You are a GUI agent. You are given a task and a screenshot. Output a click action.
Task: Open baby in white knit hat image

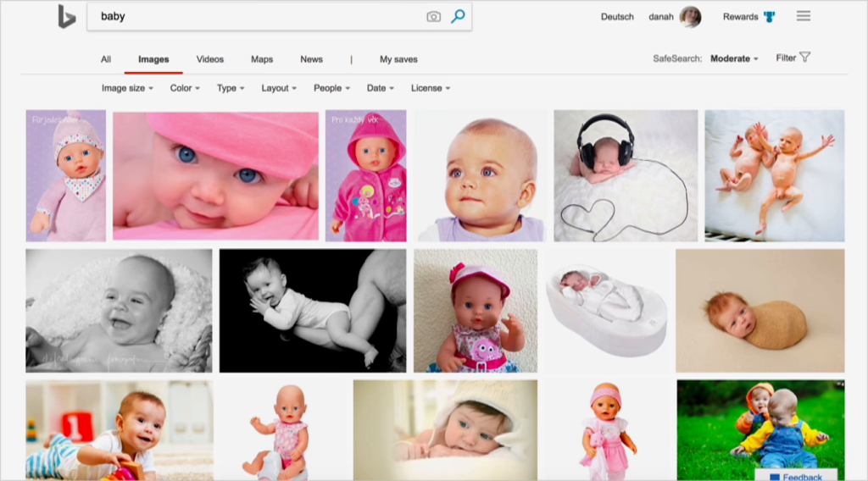[x=445, y=430]
